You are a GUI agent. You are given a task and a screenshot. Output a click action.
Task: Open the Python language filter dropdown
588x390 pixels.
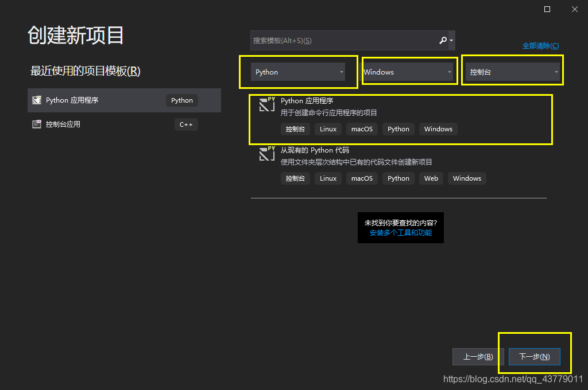pyautogui.click(x=299, y=72)
